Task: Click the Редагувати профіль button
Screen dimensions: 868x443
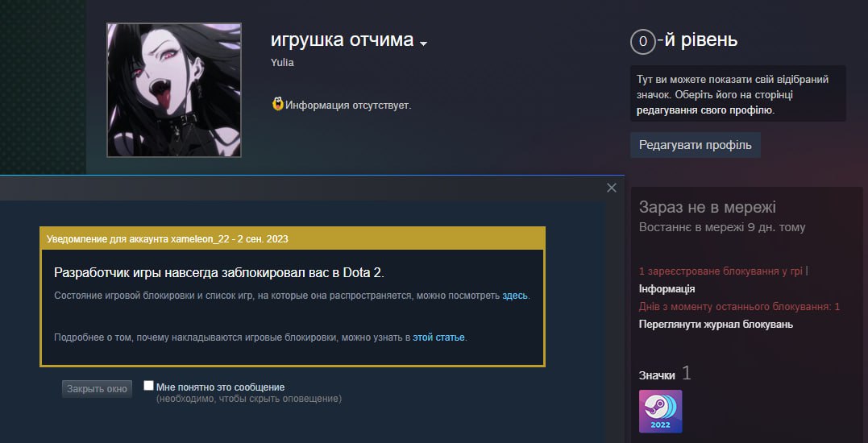Action: click(696, 145)
